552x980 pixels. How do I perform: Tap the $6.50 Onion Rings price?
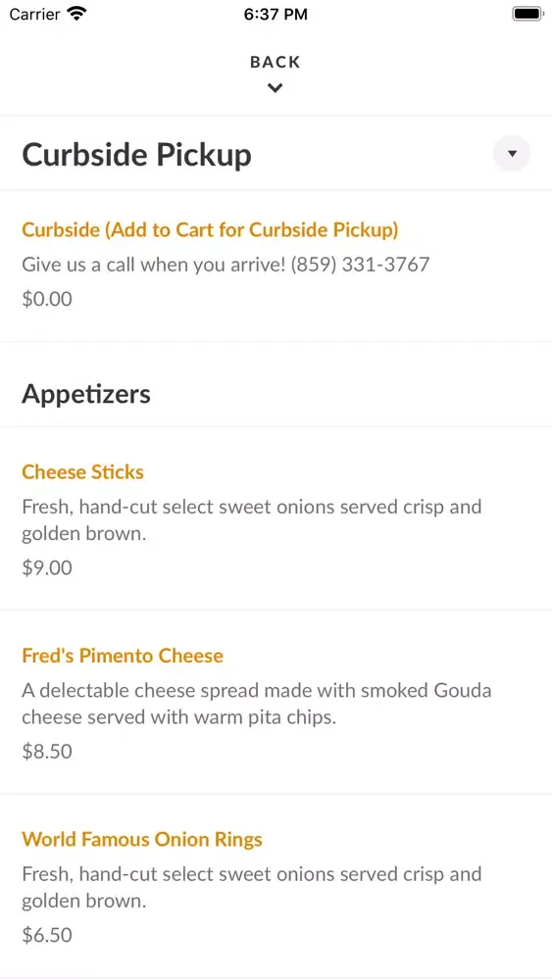(x=47, y=935)
